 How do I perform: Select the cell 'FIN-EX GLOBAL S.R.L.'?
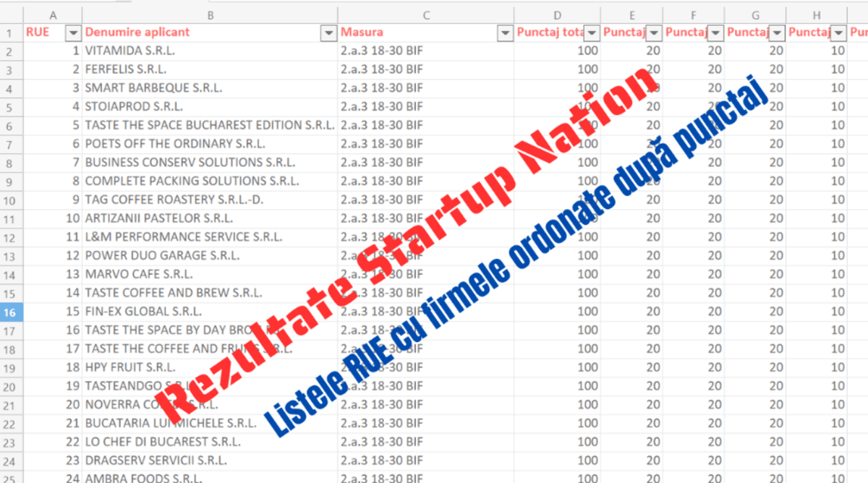point(210,312)
